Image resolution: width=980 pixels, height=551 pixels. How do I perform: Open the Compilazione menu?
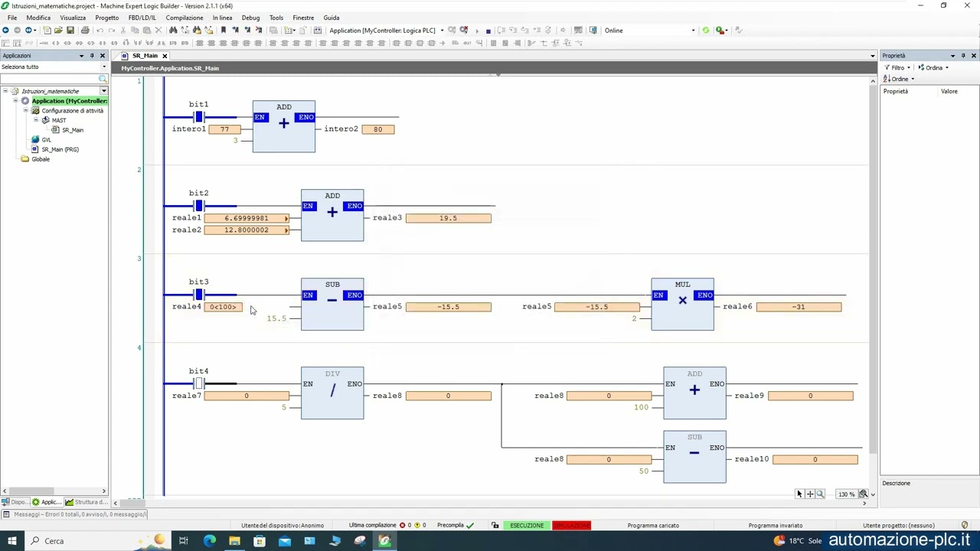click(185, 18)
